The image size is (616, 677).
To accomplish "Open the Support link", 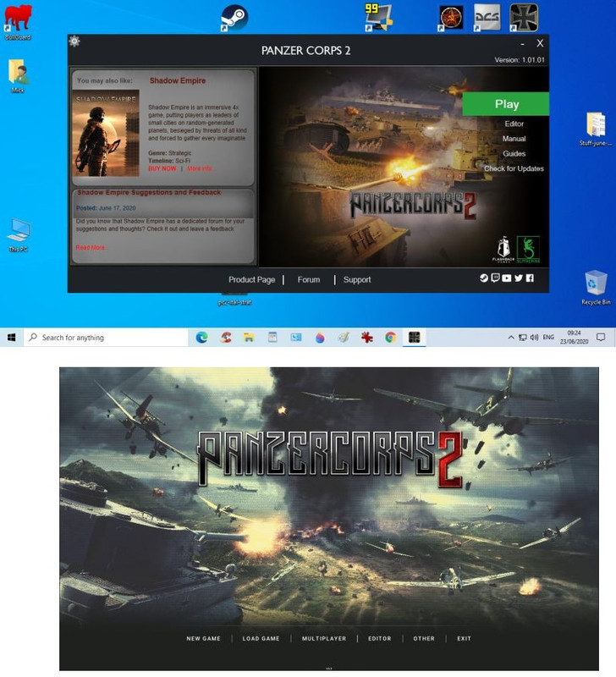I will [x=357, y=280].
